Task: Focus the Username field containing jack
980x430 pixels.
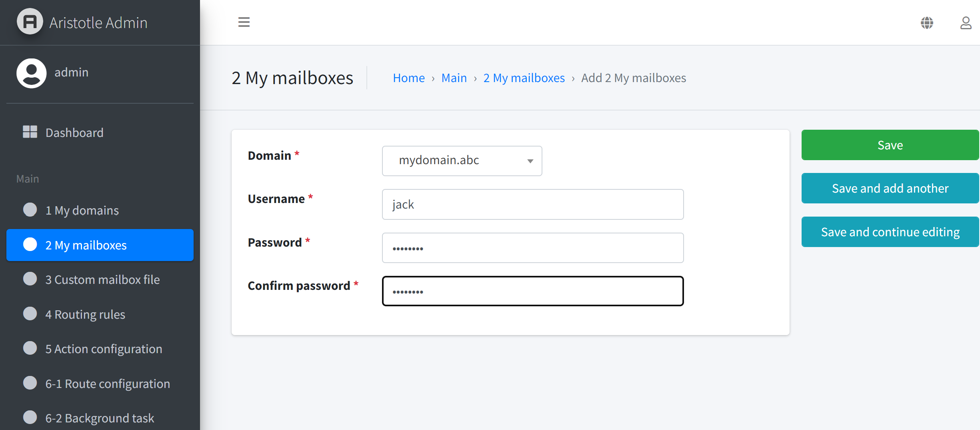Action: click(x=533, y=204)
